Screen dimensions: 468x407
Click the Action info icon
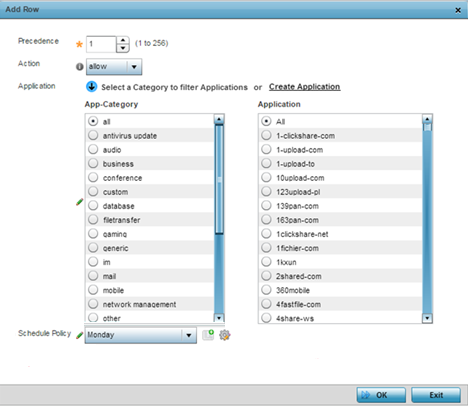tap(79, 67)
